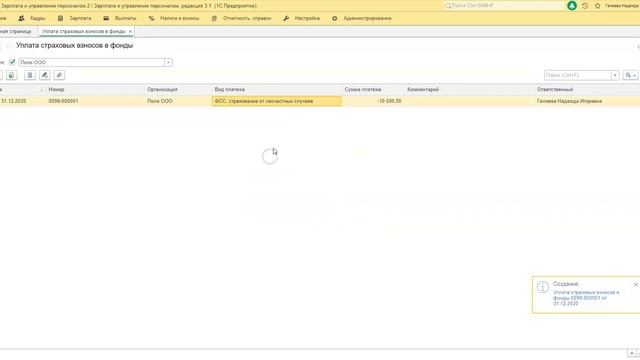Sort by the Номер column header
The width and height of the screenshot is (640, 360).
point(56,89)
